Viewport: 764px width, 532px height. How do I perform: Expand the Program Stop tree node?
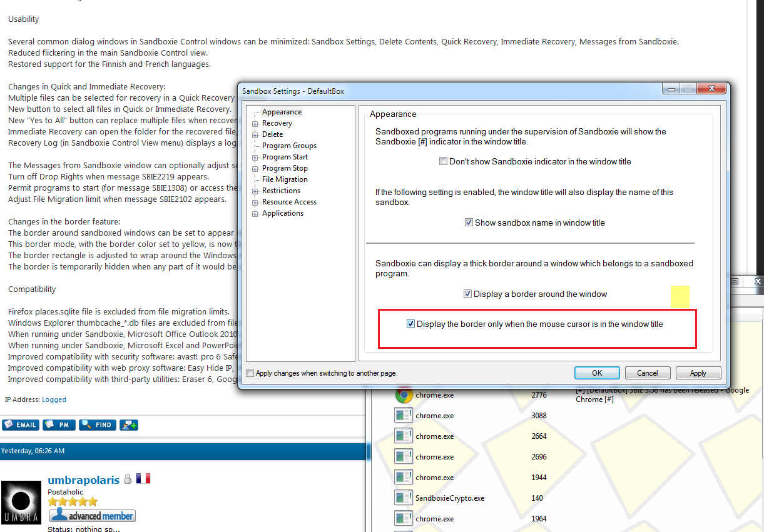[x=255, y=169]
